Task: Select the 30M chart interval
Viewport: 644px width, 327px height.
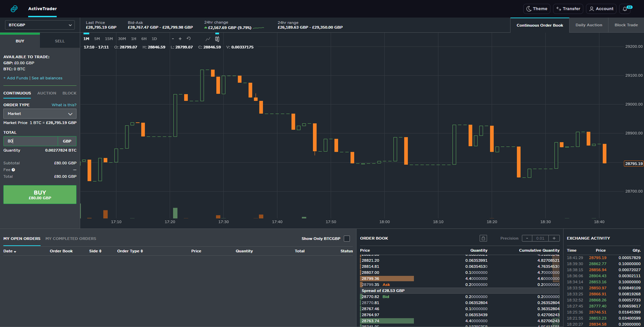Action: pyautogui.click(x=122, y=39)
